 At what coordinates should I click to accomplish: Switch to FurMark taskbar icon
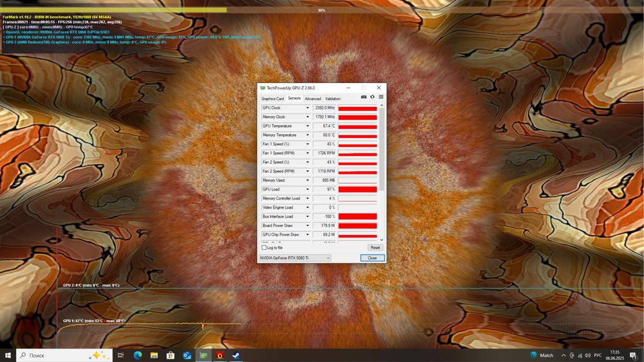click(x=220, y=356)
